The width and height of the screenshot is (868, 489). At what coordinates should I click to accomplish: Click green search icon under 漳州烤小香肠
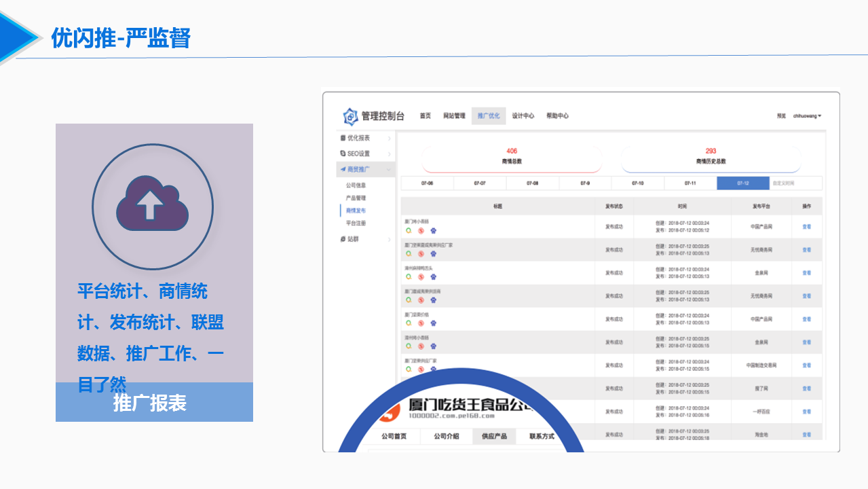pyautogui.click(x=409, y=346)
